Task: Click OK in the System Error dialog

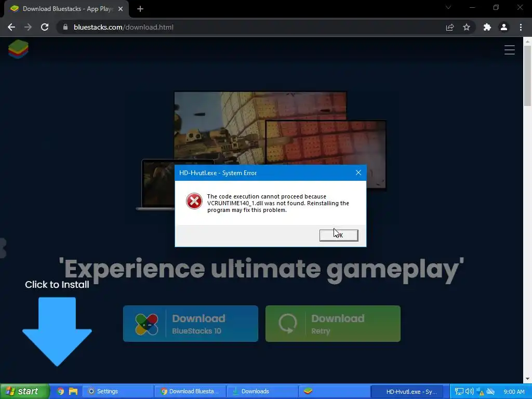Action: point(339,235)
